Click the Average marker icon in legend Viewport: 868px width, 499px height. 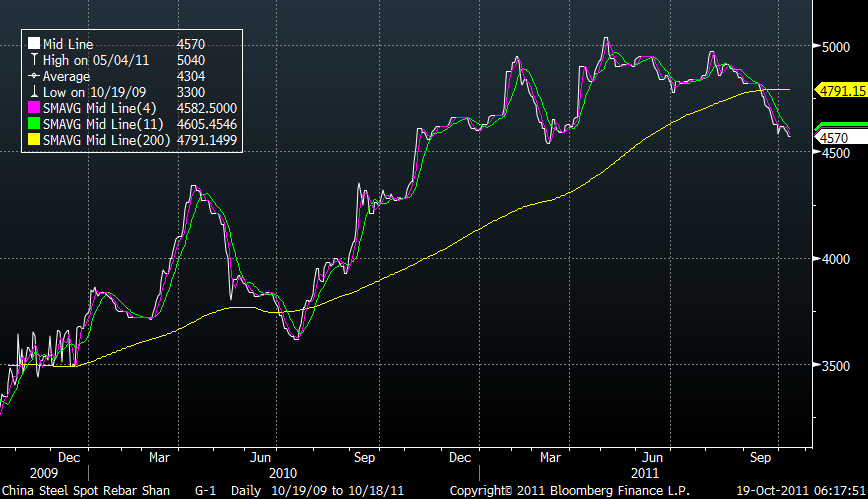click(32, 76)
